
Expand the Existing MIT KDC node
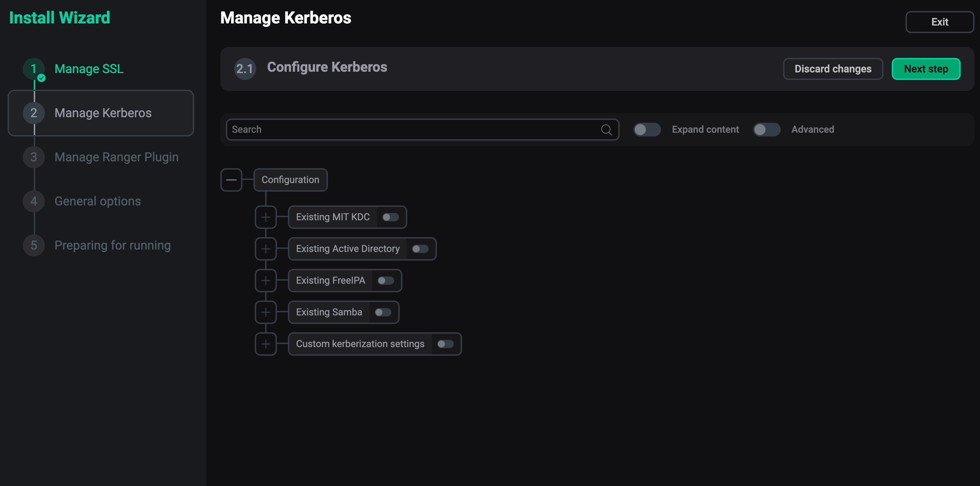266,217
